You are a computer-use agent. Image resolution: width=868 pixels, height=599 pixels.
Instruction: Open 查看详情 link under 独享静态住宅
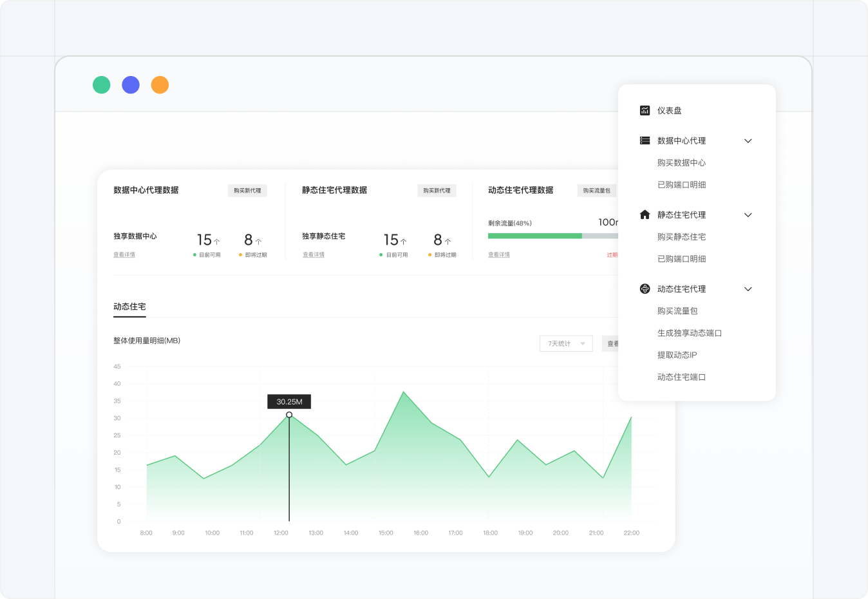[x=314, y=255]
